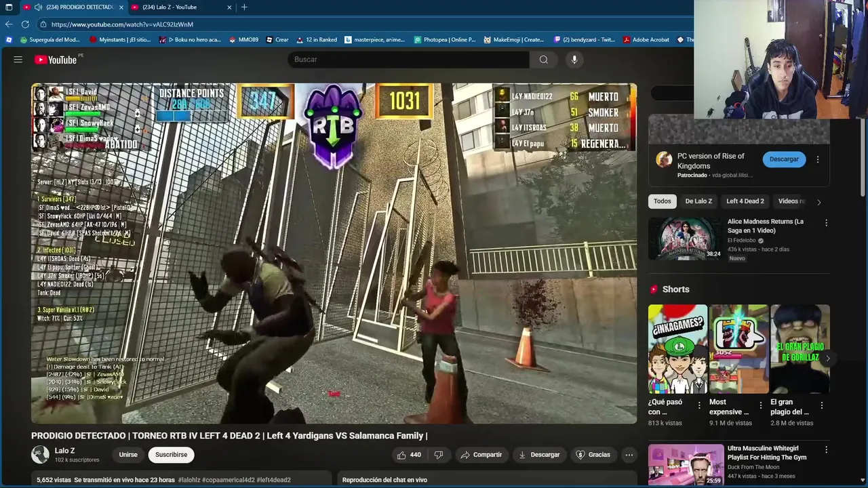This screenshot has width=868, height=488.
Task: Focus the Buscar search field
Action: point(408,60)
